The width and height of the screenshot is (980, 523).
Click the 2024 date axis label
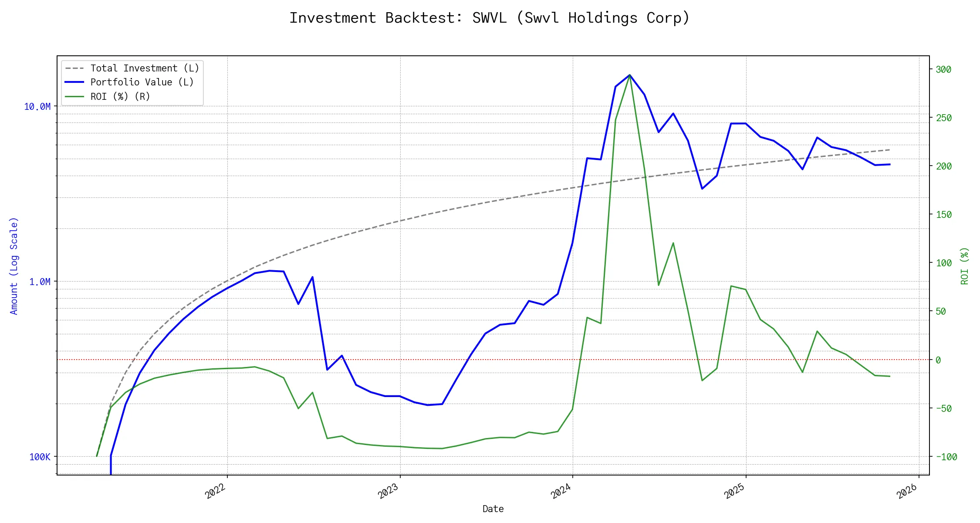[561, 491]
